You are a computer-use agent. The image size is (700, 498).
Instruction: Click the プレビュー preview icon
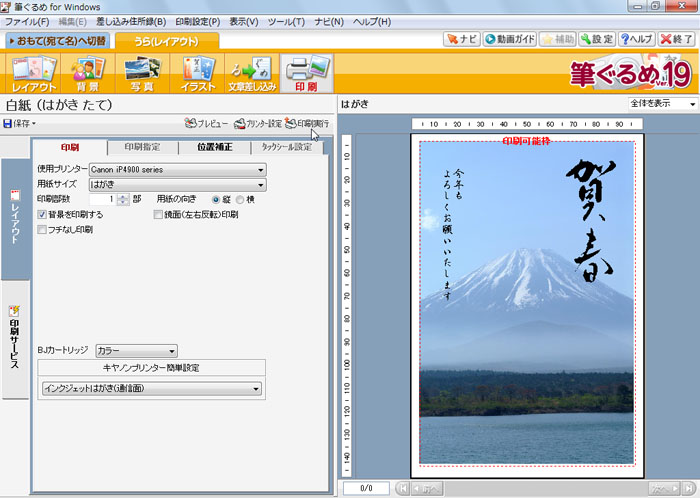tap(207, 124)
